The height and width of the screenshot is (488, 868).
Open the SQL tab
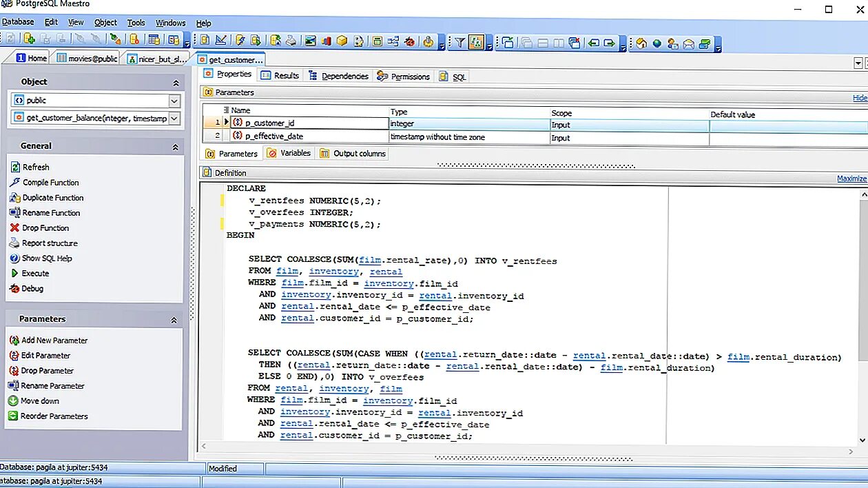click(453, 77)
